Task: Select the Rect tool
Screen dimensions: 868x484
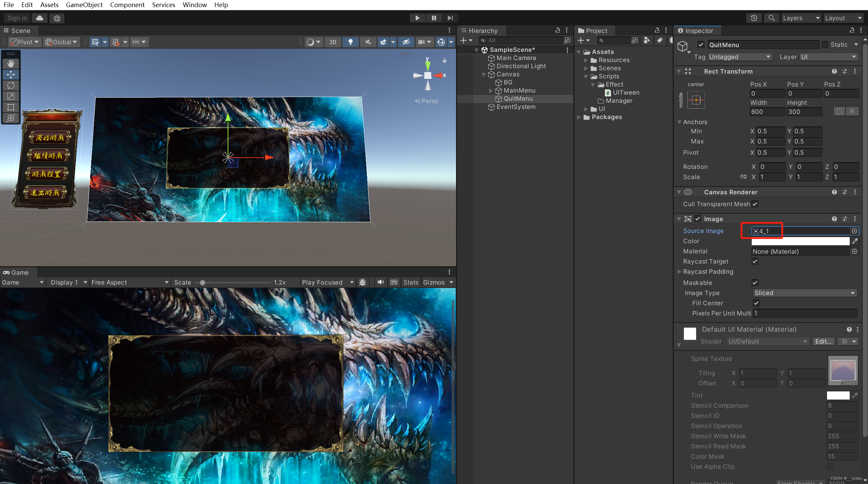Action: click(11, 107)
